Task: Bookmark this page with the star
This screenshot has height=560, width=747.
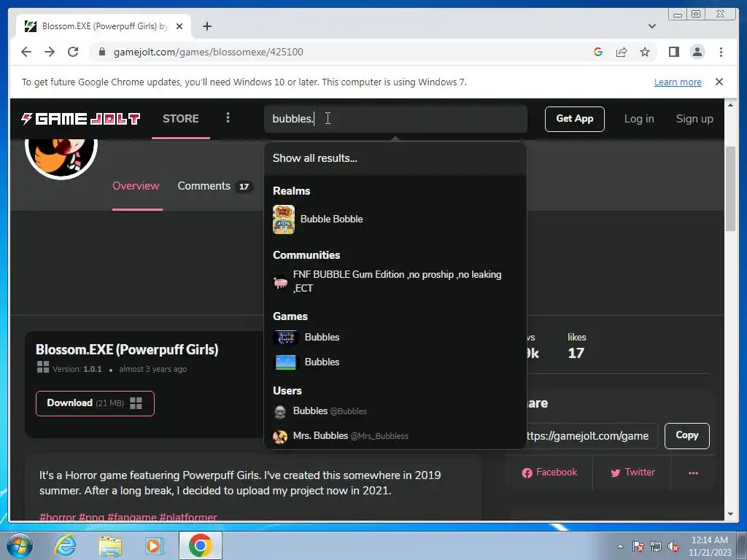Action: click(x=645, y=52)
